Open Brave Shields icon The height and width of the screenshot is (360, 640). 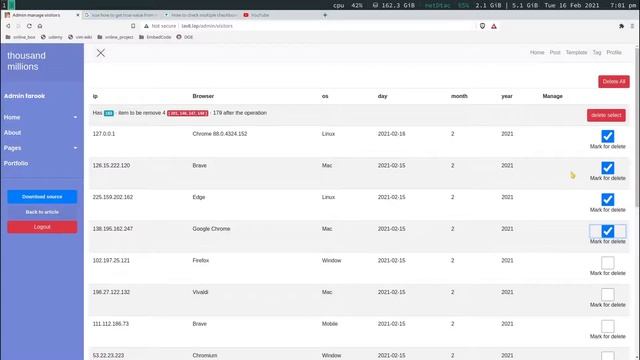click(x=482, y=26)
